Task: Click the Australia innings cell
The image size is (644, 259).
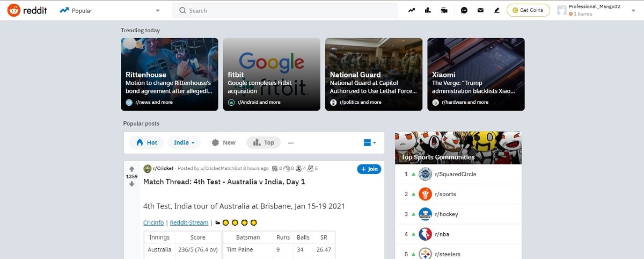Action: pos(159,249)
